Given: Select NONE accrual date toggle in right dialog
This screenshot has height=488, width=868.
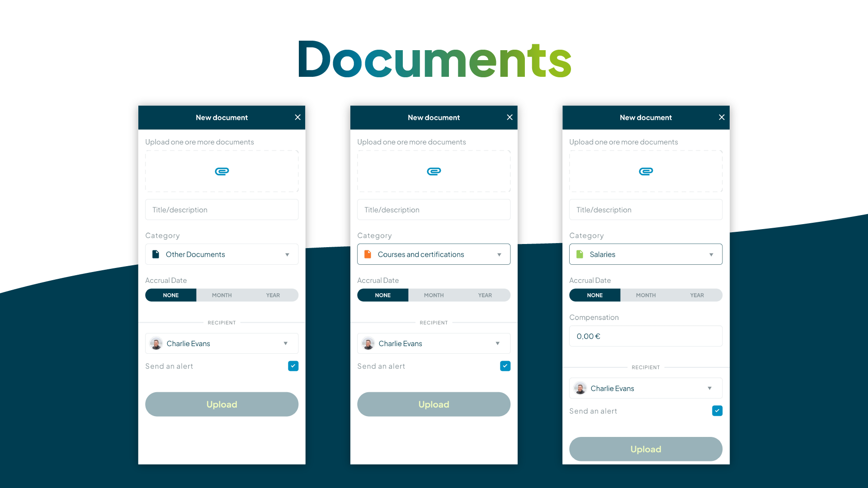Looking at the screenshot, I should [x=594, y=295].
